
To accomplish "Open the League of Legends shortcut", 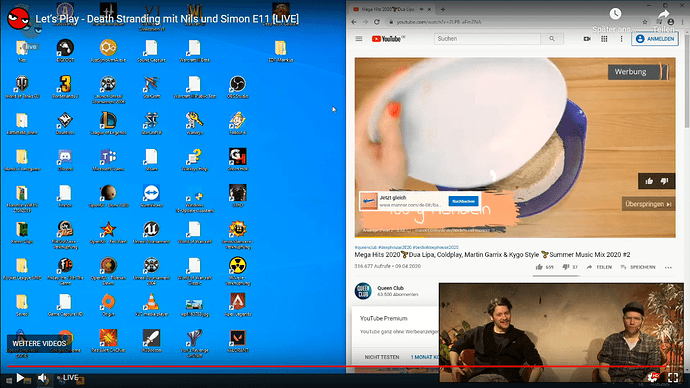I will tap(108, 120).
